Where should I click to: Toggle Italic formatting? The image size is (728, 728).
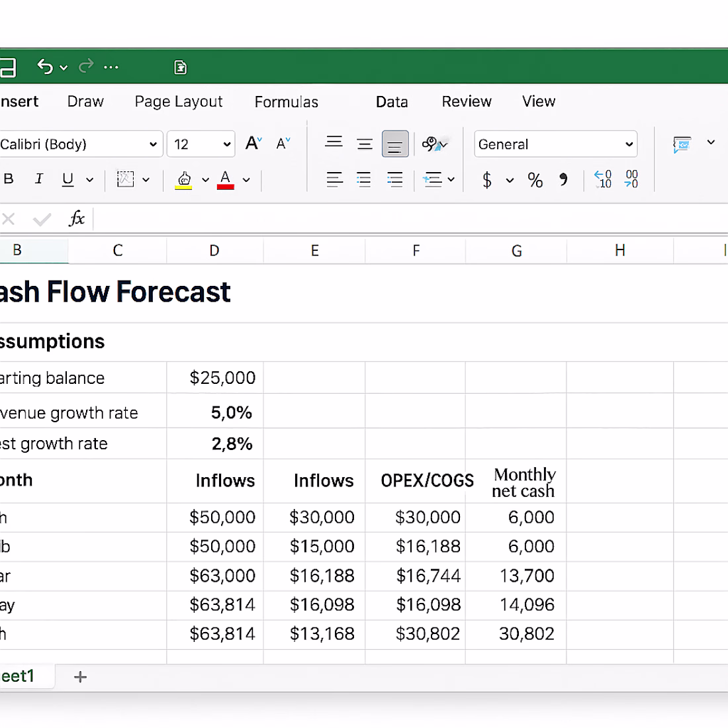39,179
